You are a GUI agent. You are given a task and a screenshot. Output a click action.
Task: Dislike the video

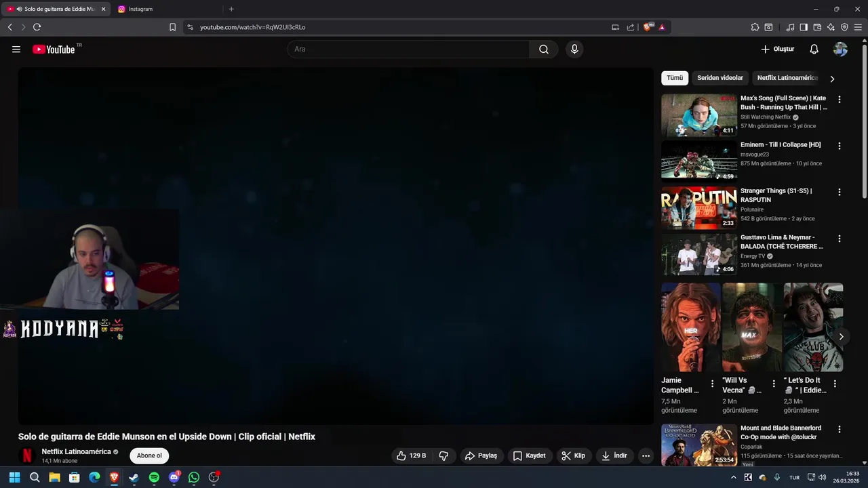point(444,456)
